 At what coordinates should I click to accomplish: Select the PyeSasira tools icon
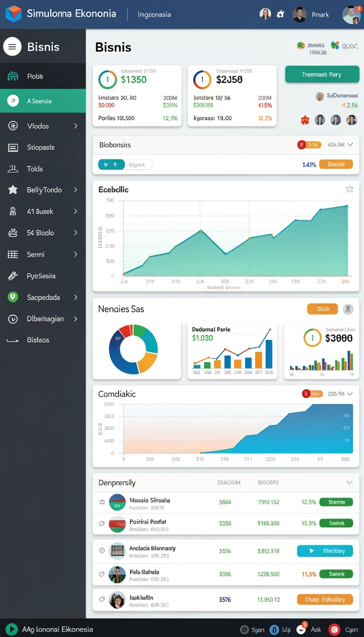(13, 276)
